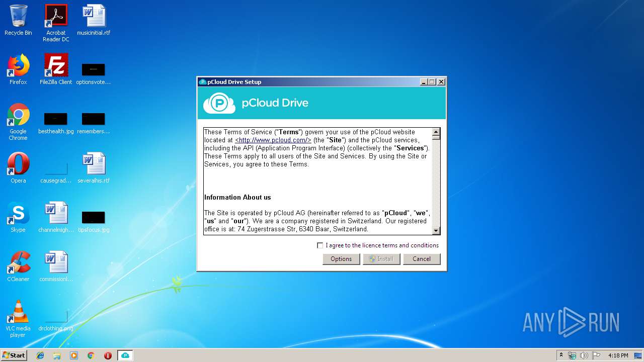Cancel the pCloud Drive setup
Image resolution: width=644 pixels, height=362 pixels.
tap(422, 259)
